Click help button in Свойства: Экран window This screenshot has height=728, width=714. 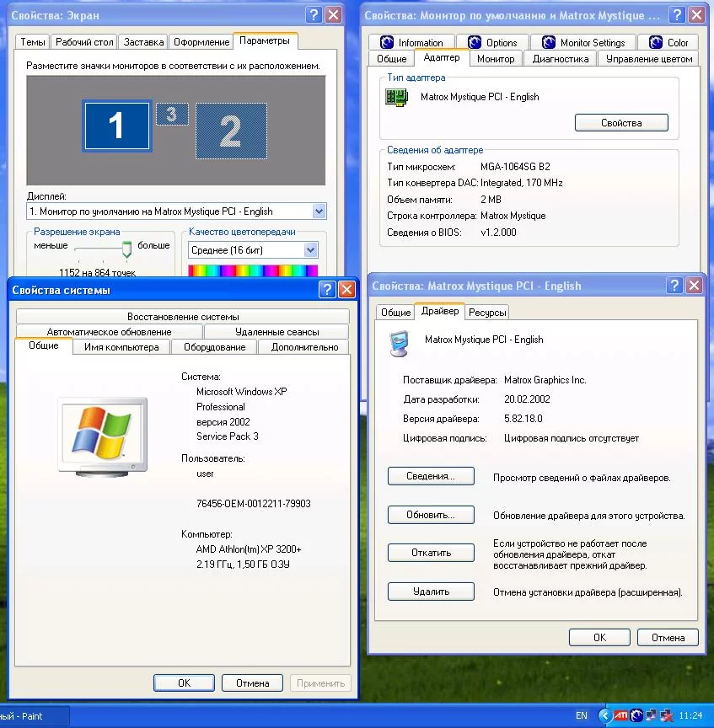314,15
